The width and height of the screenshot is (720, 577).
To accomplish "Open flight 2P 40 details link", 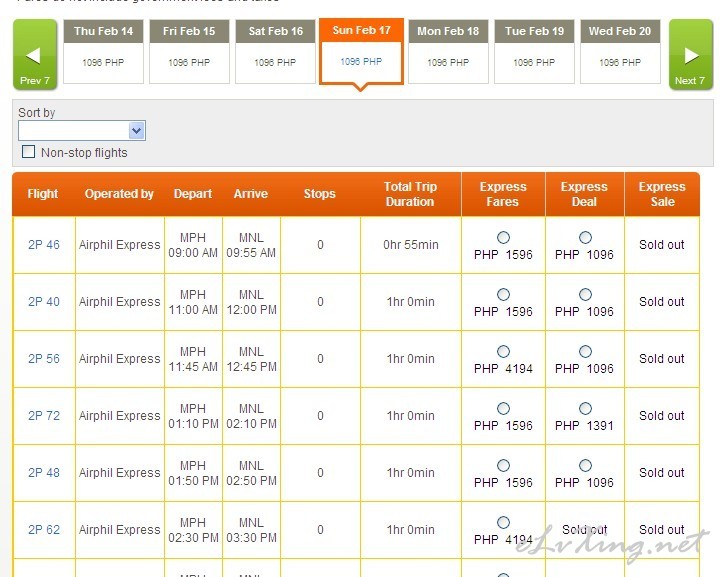I will 44,302.
